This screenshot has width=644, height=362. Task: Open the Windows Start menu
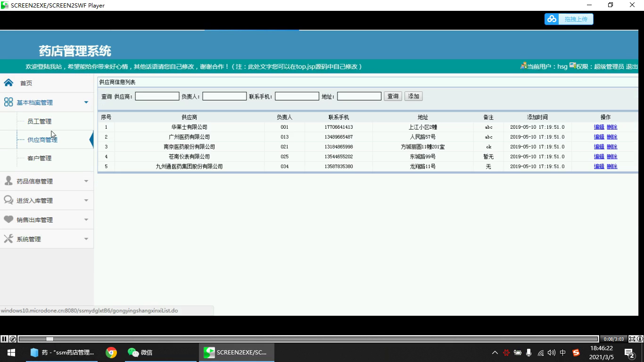[x=11, y=353]
